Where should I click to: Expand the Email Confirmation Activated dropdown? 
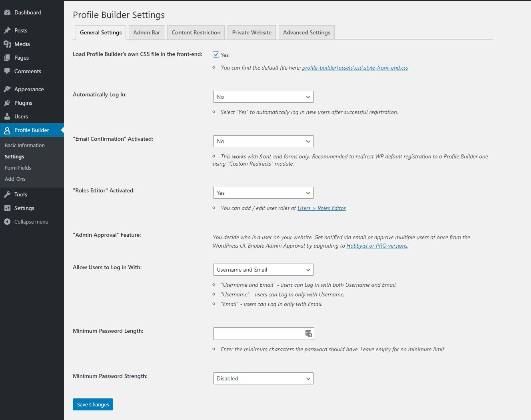tap(263, 141)
